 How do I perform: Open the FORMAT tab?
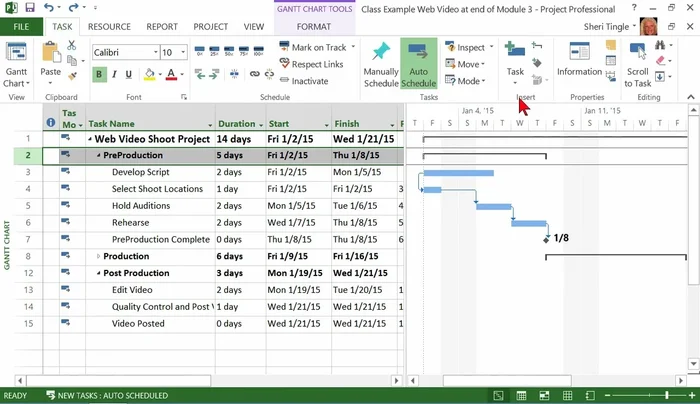[x=314, y=27]
